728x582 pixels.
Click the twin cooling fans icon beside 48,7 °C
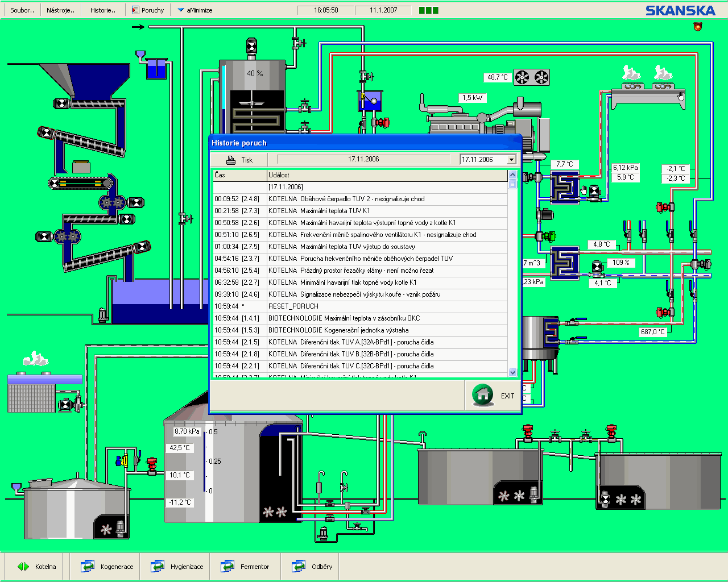[532, 77]
